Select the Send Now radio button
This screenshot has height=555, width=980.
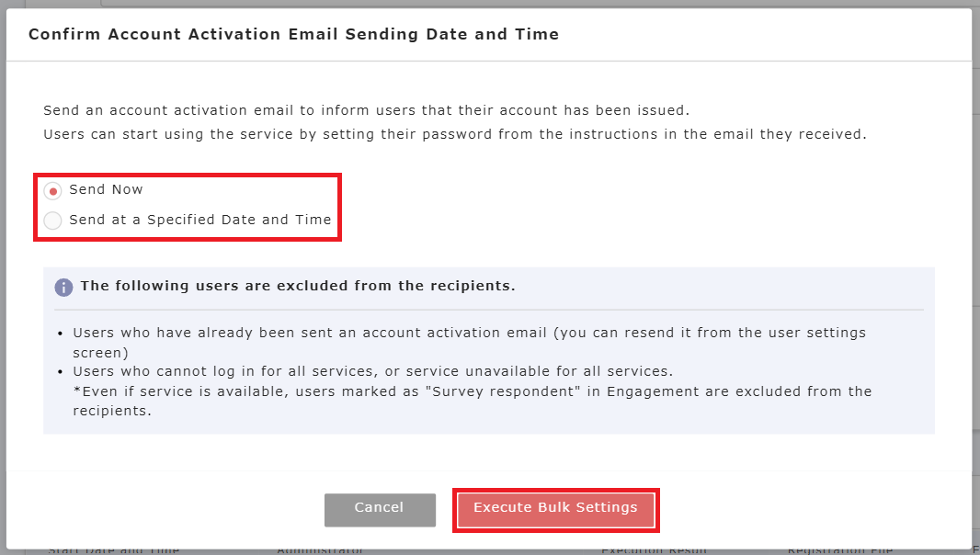click(x=53, y=191)
